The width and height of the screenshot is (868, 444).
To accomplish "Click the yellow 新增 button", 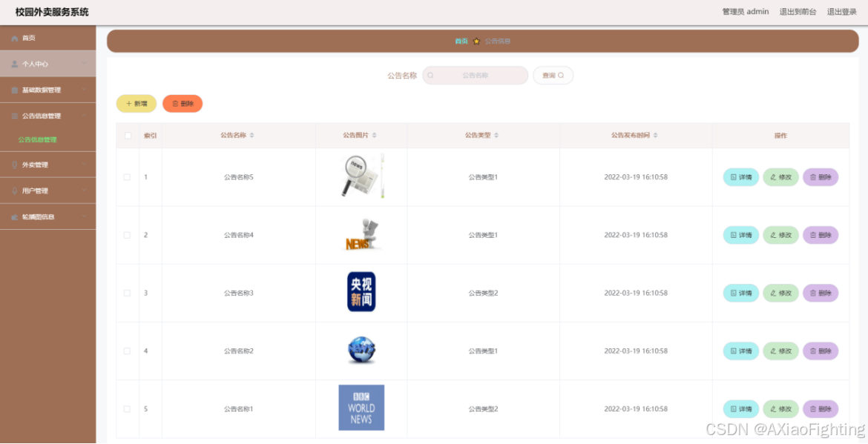I will pos(137,103).
